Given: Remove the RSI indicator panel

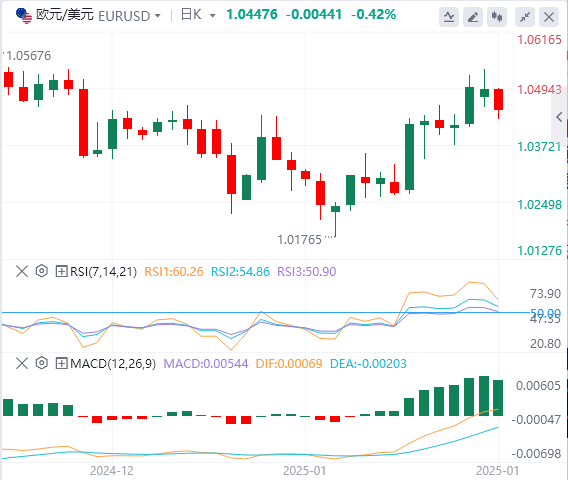Looking at the screenshot, I should click(x=22, y=271).
